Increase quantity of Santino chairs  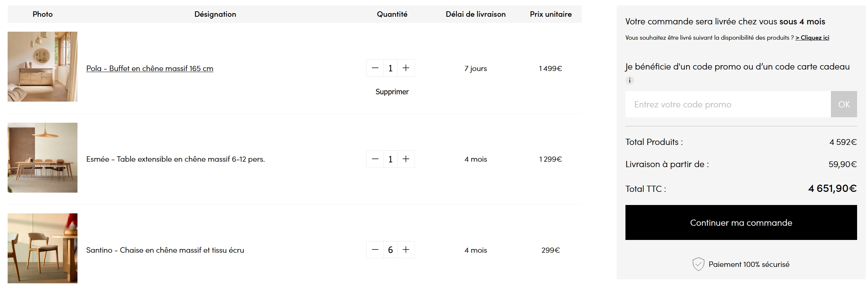pyautogui.click(x=406, y=250)
